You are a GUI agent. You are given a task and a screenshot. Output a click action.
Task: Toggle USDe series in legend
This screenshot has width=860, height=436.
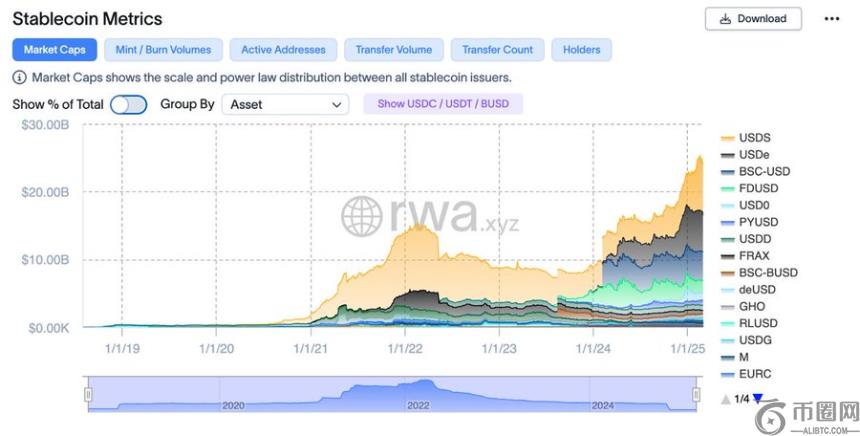click(753, 155)
